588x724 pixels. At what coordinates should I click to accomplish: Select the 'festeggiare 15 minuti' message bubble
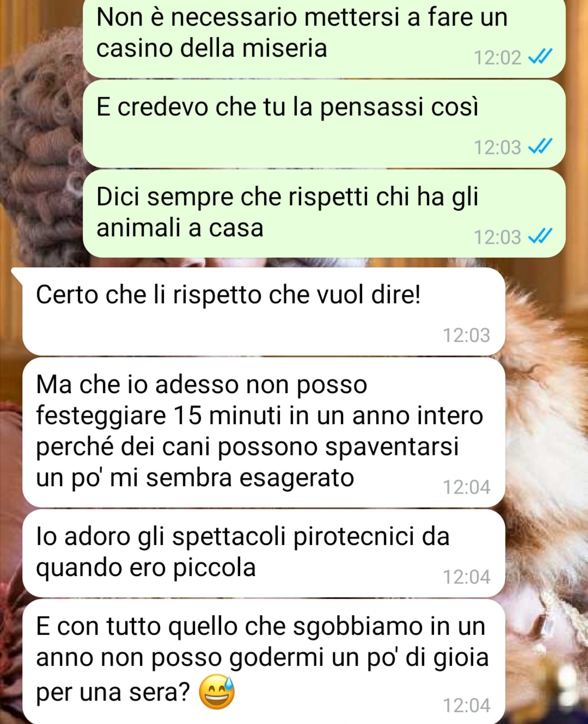(x=264, y=433)
